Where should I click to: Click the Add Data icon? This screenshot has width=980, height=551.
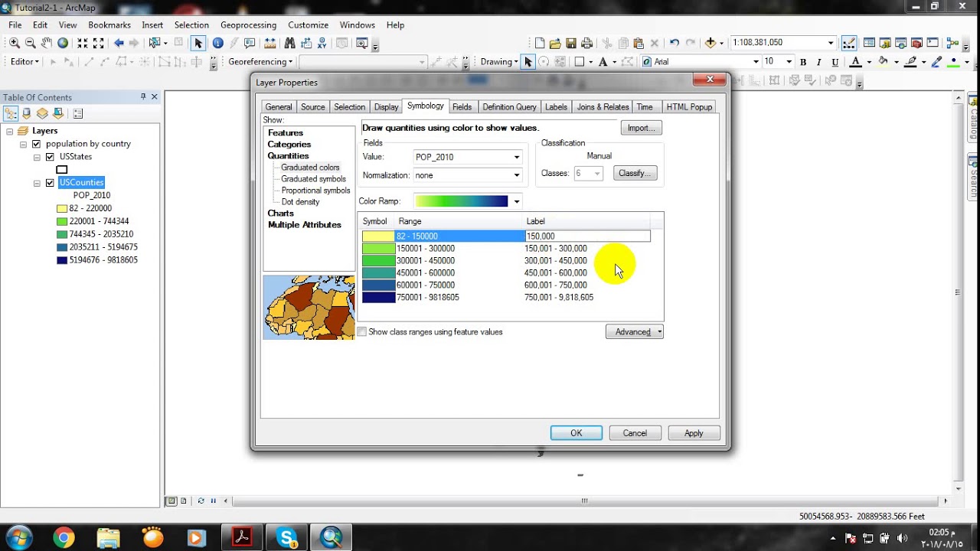(710, 43)
